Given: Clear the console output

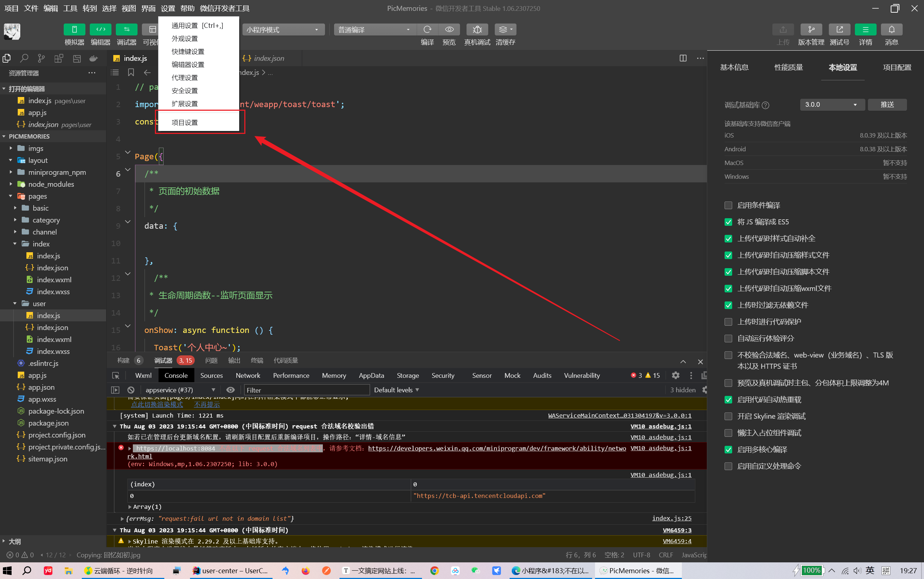Looking at the screenshot, I should pyautogui.click(x=131, y=390).
